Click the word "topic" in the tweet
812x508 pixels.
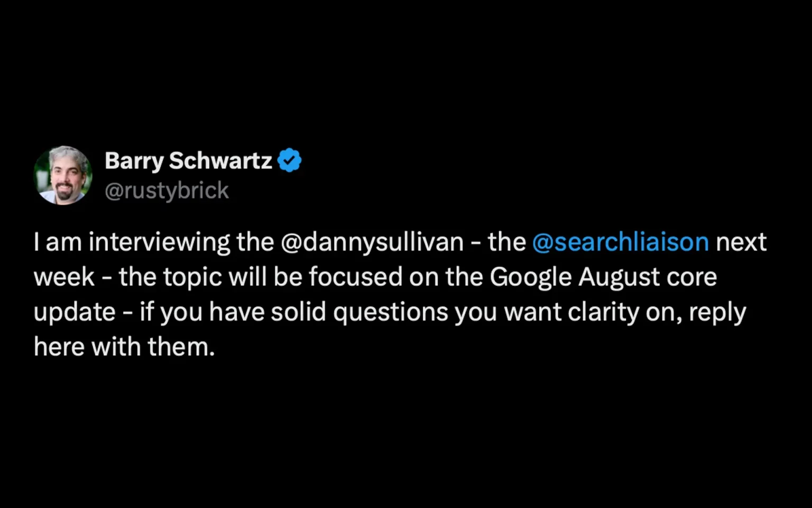point(192,277)
